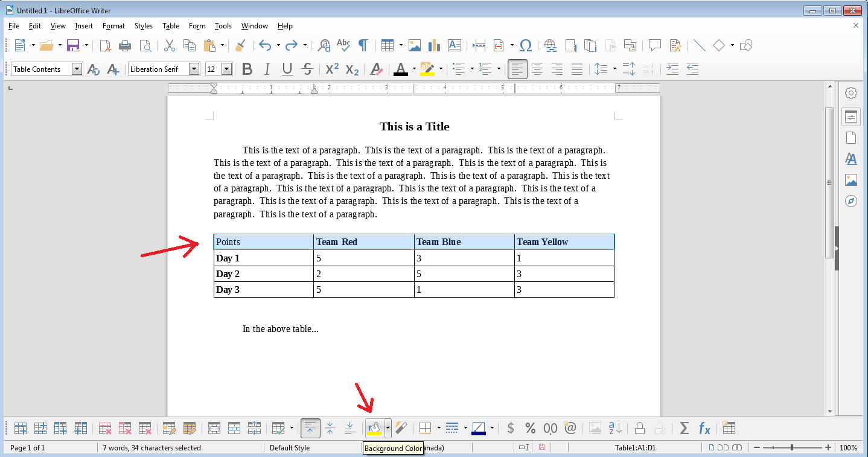Open the Tools menu
This screenshot has width=868, height=457.
223,26
